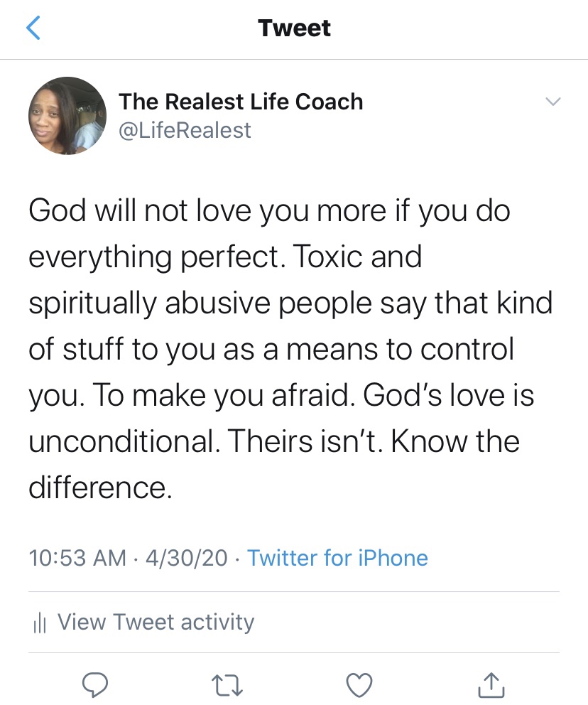Viewport: 588px width, 705px height.
Task: Tap the tweet line starting "God will not love"
Action: [269, 212]
